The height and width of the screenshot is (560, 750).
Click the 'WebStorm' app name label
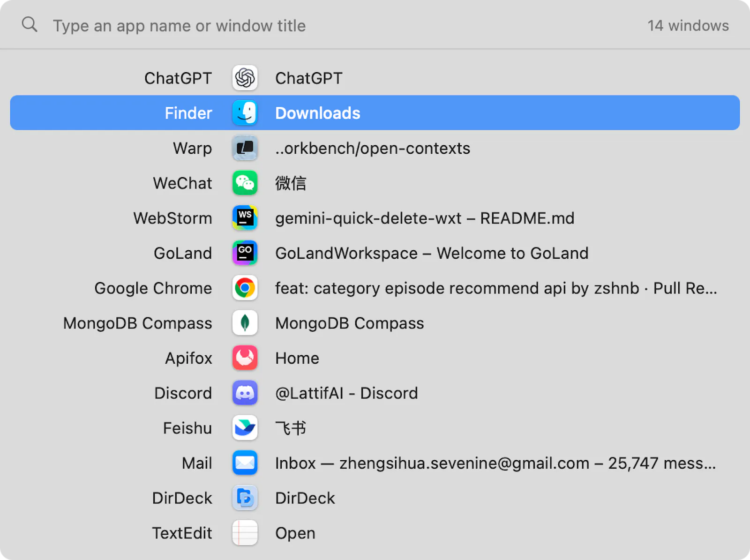pyautogui.click(x=172, y=218)
